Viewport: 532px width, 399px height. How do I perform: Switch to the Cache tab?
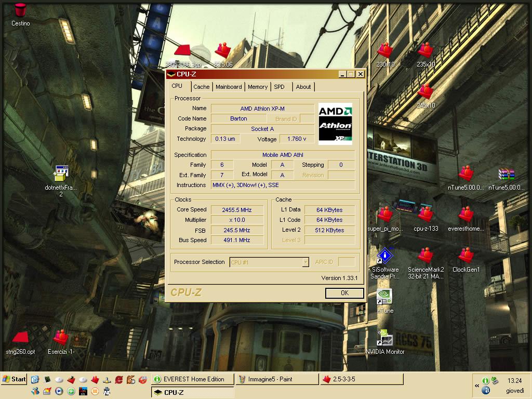pyautogui.click(x=201, y=87)
